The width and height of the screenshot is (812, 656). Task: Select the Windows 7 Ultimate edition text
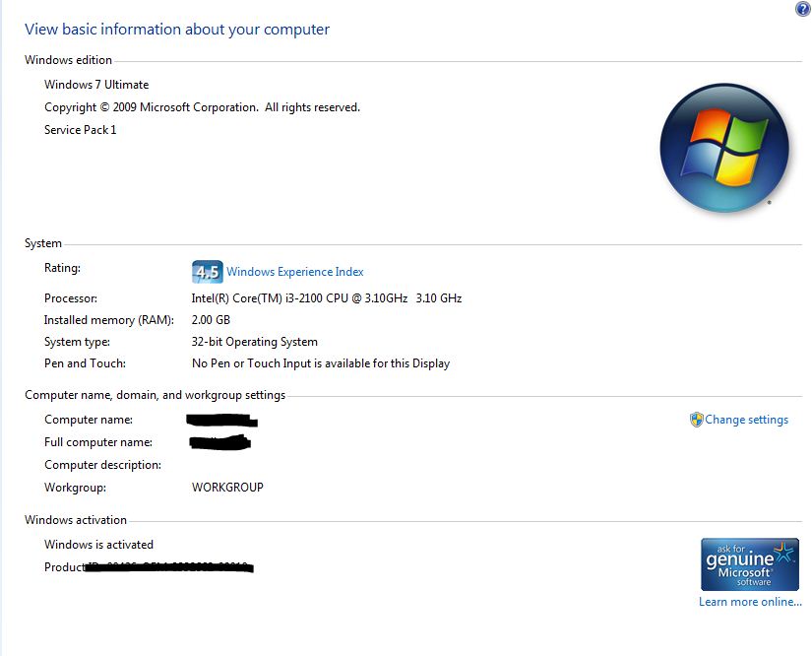(96, 85)
